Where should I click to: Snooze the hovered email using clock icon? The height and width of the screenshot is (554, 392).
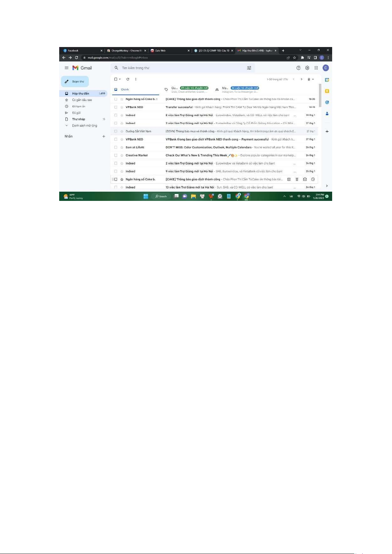pos(313,180)
